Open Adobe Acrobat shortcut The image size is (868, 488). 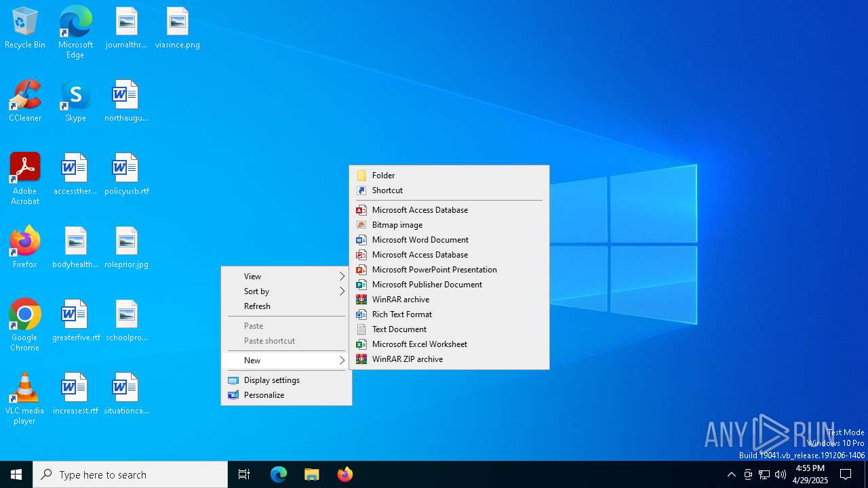click(x=25, y=179)
